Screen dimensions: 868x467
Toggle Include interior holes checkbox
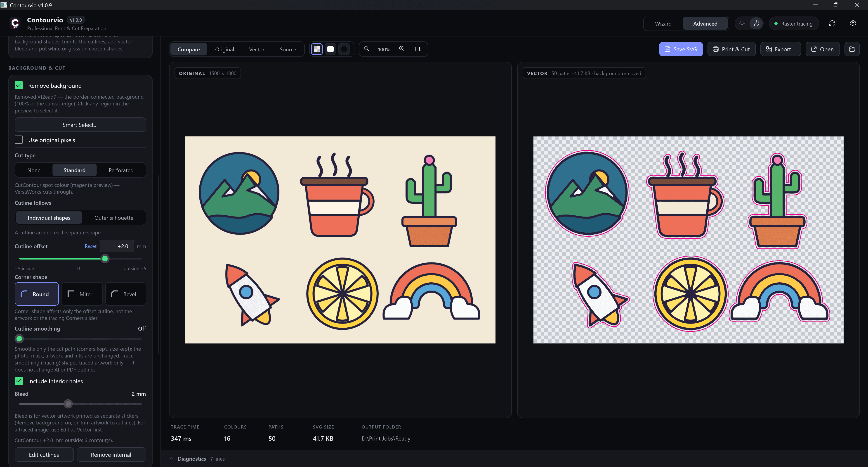point(19,381)
